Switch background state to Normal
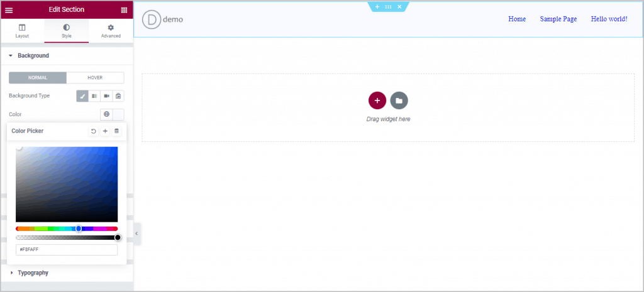This screenshot has height=292, width=644. [38, 78]
